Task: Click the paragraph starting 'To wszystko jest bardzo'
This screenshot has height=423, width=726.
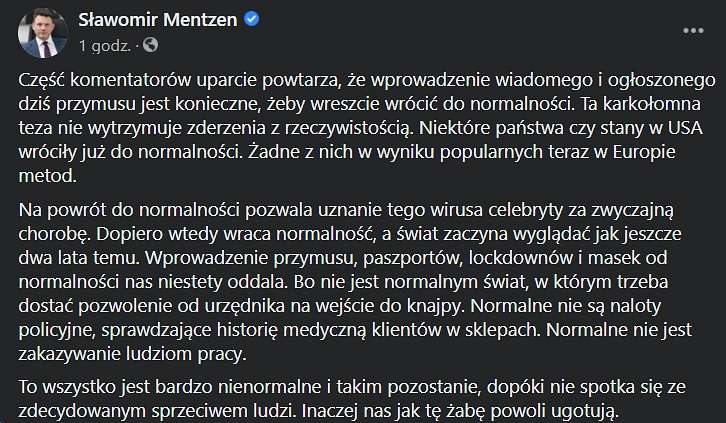Action: (352, 398)
